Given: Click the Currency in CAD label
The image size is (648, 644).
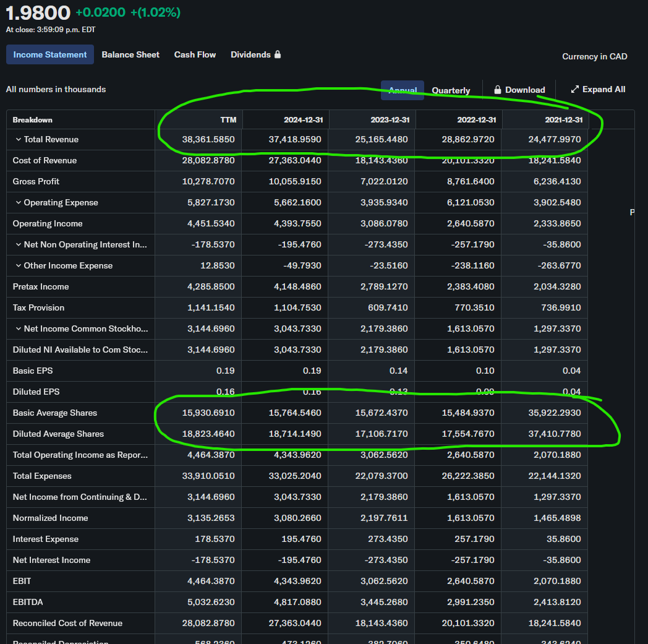Looking at the screenshot, I should click(594, 57).
